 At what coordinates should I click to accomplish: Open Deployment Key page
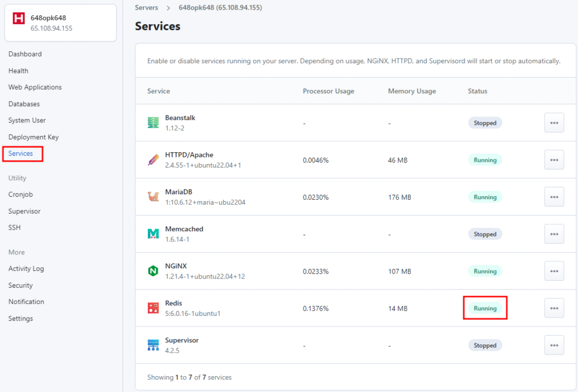coord(33,137)
